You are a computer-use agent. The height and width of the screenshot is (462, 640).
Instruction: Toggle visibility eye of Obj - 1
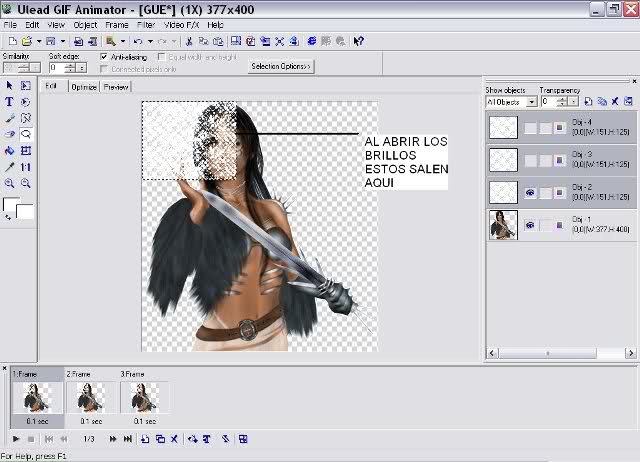point(530,225)
